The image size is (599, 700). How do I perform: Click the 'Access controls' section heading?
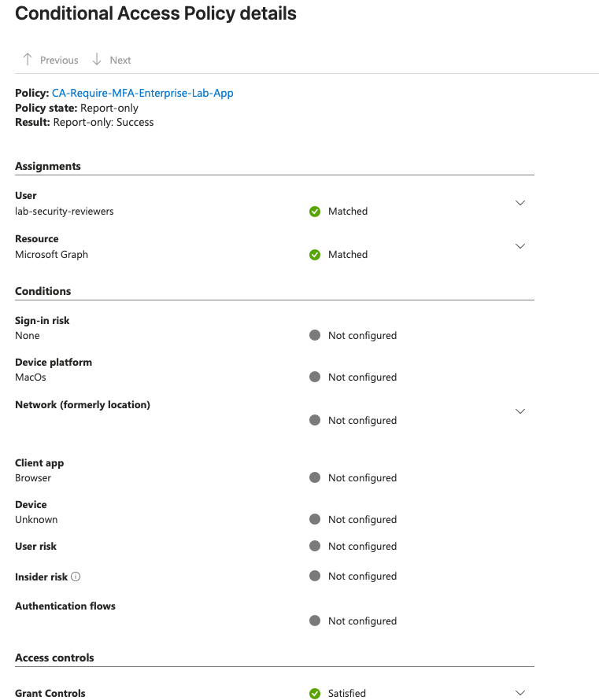pyautogui.click(x=54, y=658)
